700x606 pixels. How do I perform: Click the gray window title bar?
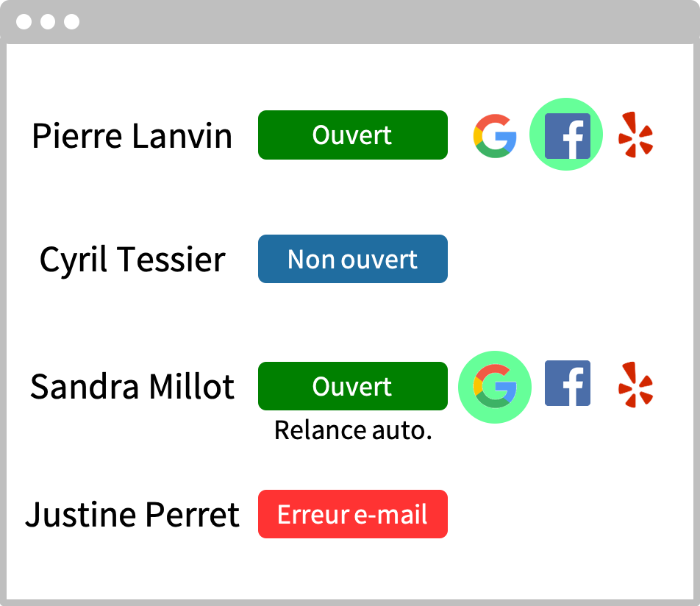coord(350,22)
